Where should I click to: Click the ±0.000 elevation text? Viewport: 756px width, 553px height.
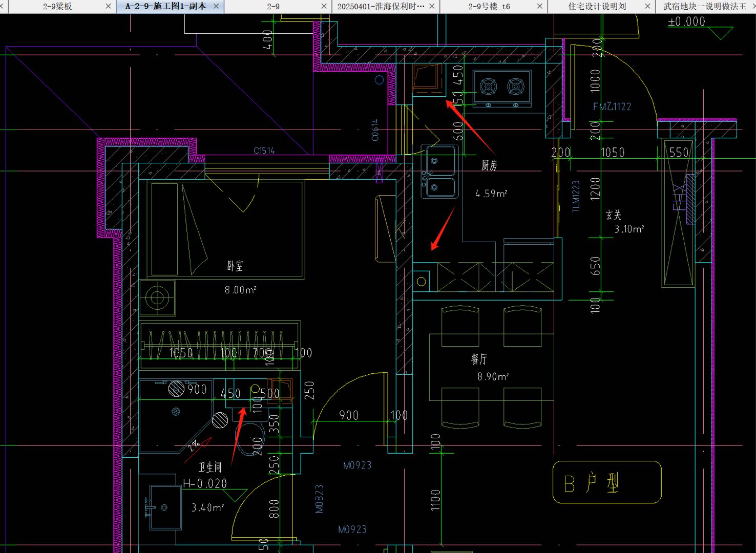coord(686,22)
